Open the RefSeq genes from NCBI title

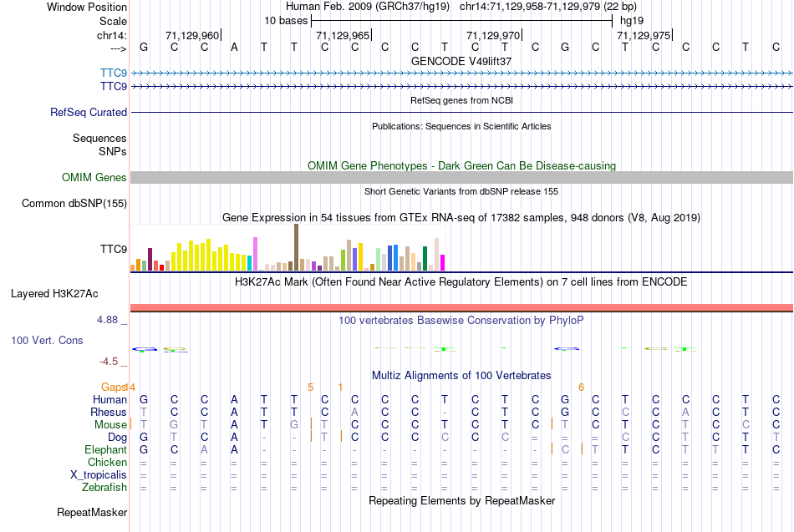[x=461, y=100]
